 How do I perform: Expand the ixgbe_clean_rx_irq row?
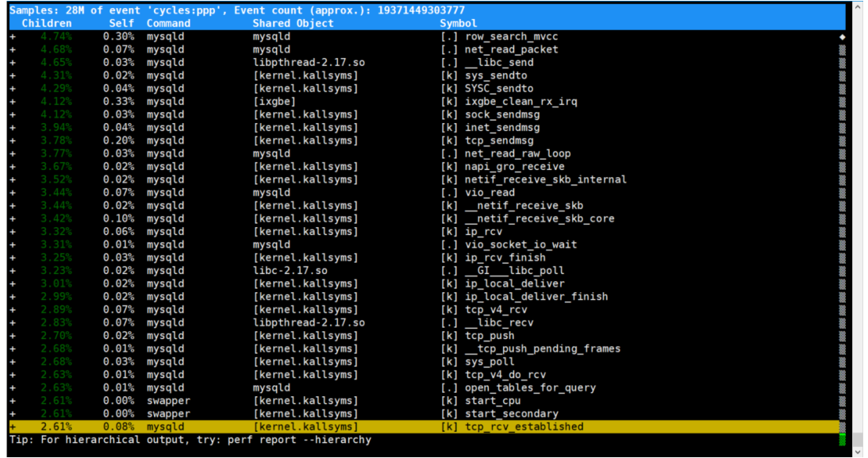coord(13,102)
